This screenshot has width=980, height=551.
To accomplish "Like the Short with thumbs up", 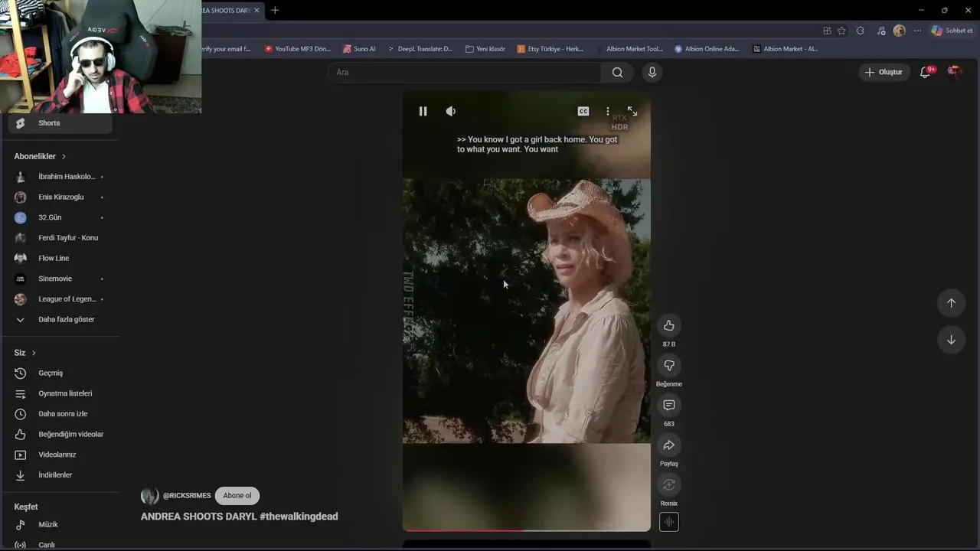I will [669, 325].
